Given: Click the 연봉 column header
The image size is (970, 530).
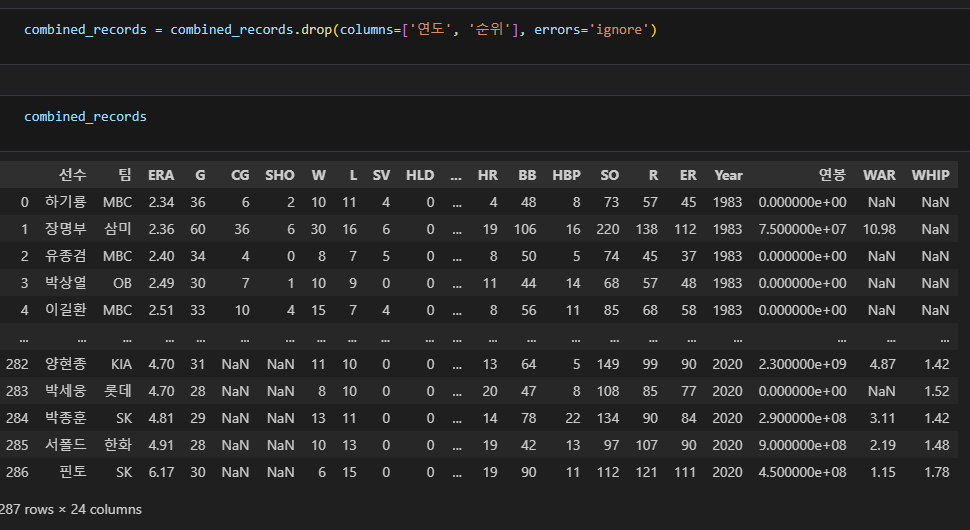Looking at the screenshot, I should coord(832,175).
